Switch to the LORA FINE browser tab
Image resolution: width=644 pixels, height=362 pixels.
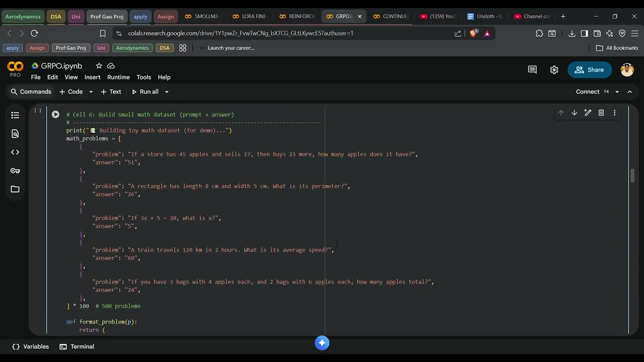pyautogui.click(x=249, y=16)
